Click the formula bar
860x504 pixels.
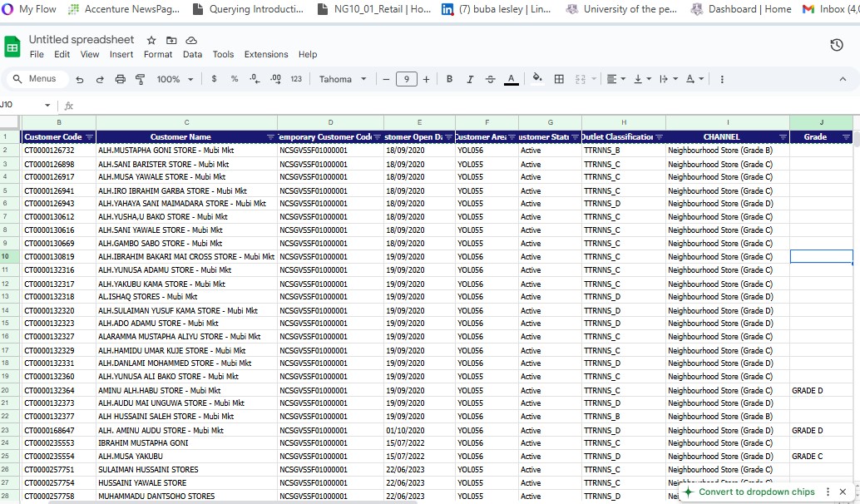click(x=467, y=106)
